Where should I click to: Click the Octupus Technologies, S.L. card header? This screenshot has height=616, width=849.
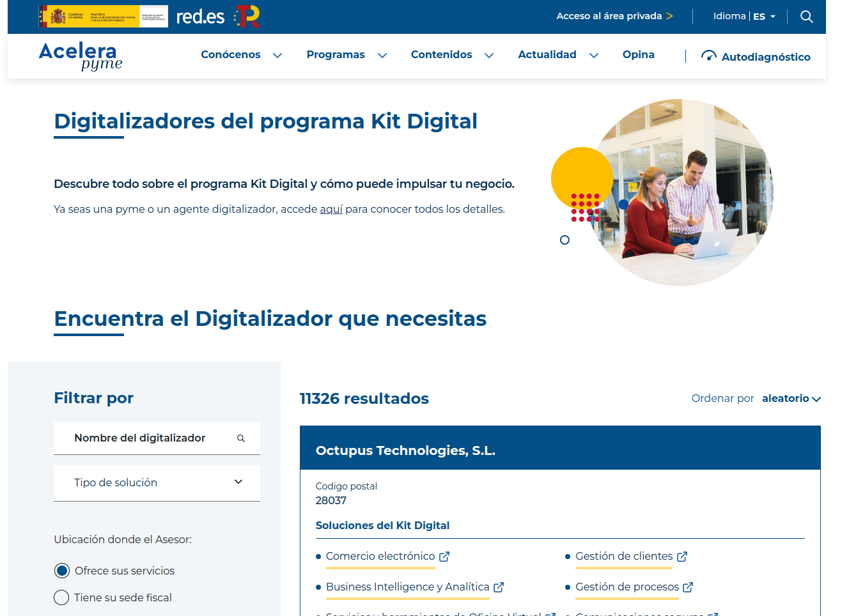pyautogui.click(x=560, y=448)
